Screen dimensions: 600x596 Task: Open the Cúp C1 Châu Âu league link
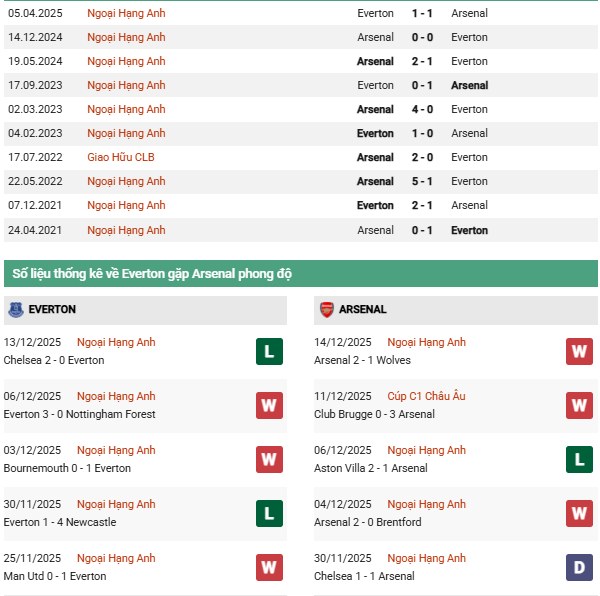pyautogui.click(x=426, y=396)
